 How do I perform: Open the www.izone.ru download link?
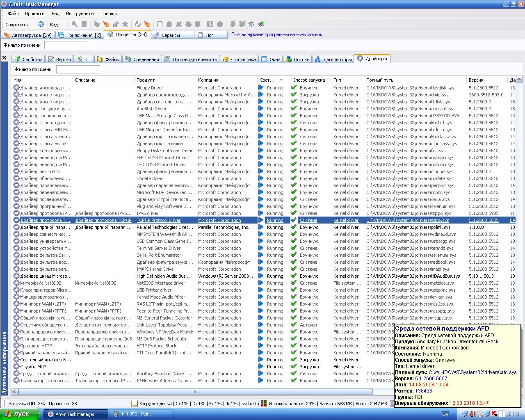click(x=277, y=34)
